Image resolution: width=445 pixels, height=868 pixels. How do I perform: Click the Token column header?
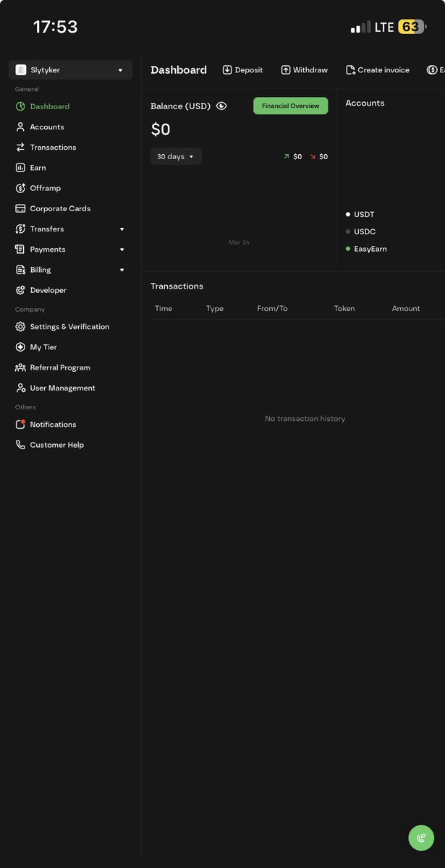pyautogui.click(x=344, y=308)
